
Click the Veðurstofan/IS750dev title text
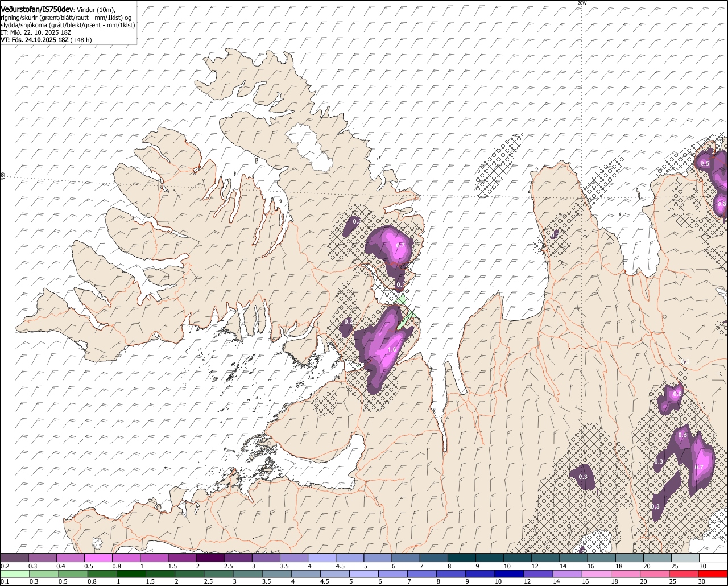click(37, 9)
